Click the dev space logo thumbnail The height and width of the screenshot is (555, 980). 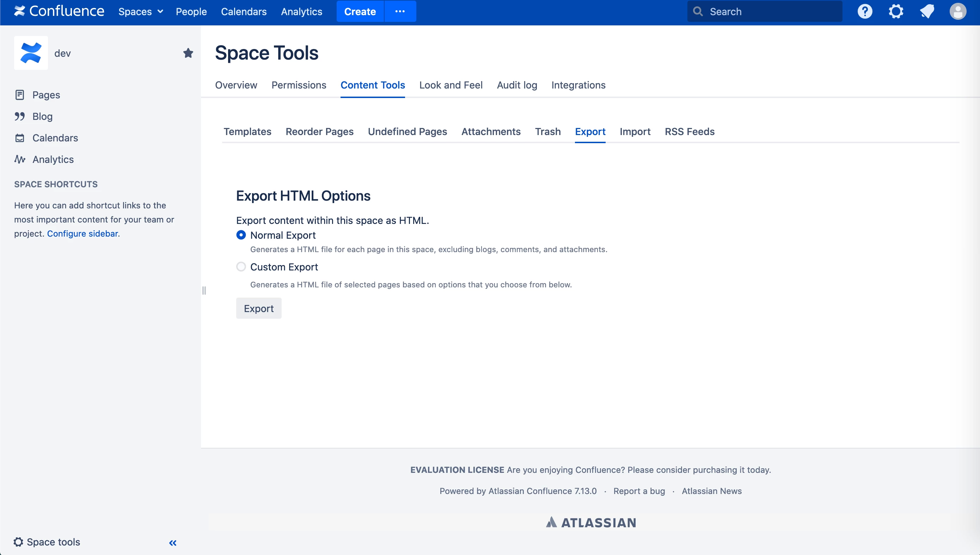(31, 53)
